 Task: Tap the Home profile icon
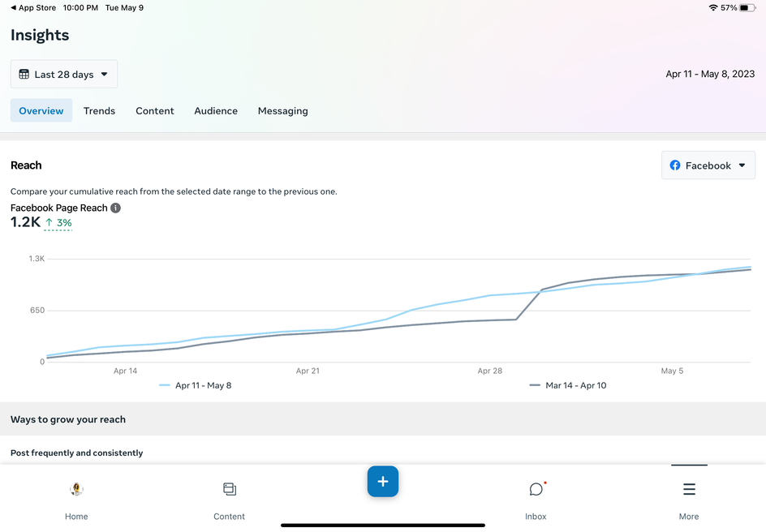tap(76, 489)
